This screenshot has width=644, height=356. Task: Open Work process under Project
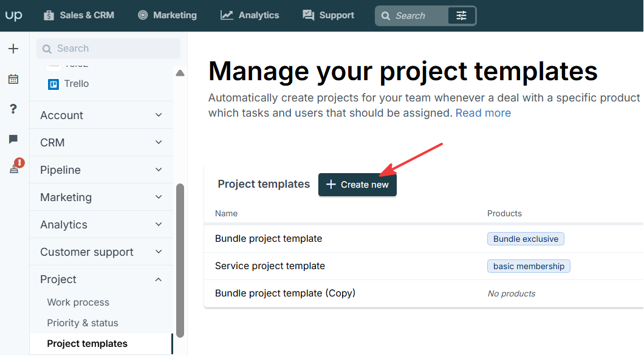point(78,302)
